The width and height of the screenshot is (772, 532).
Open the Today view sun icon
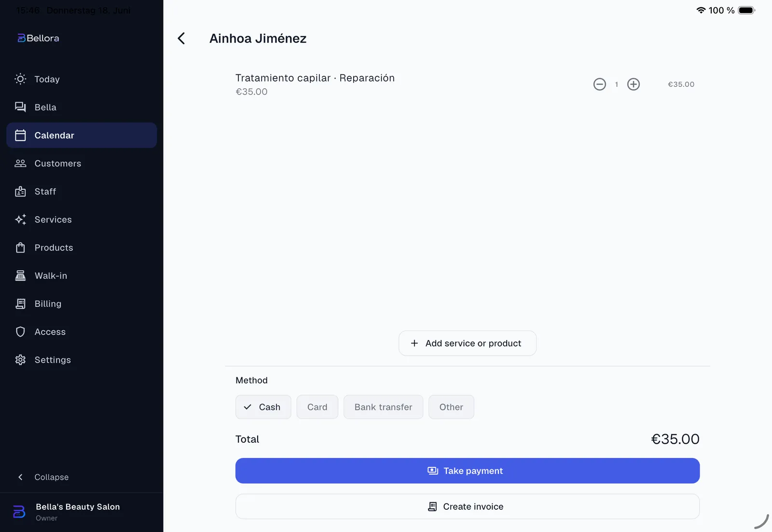20,79
